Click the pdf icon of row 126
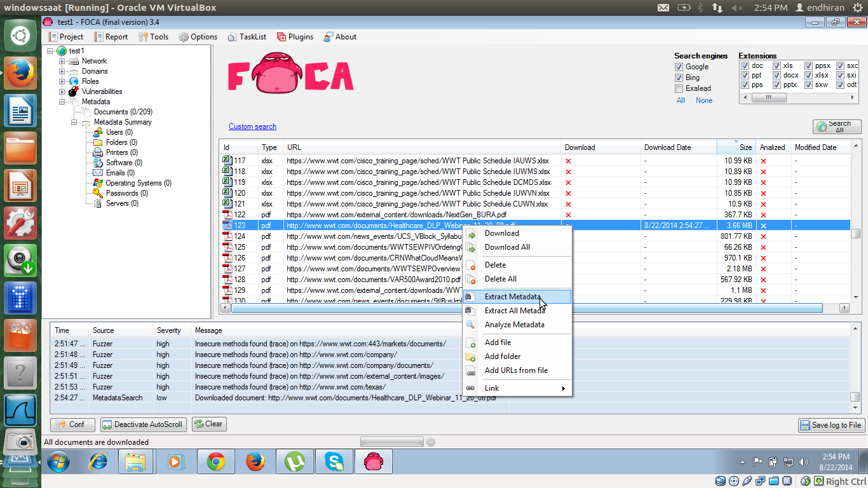The image size is (868, 488). click(227, 258)
